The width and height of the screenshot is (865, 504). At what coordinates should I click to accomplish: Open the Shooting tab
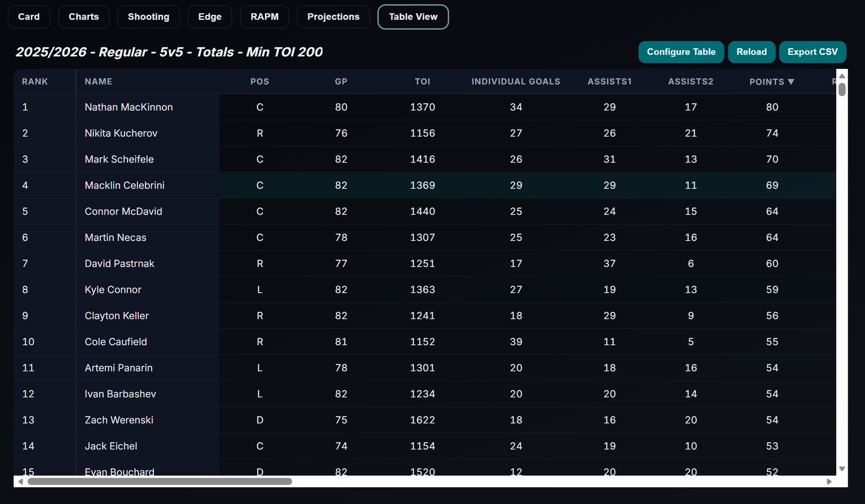pos(148,17)
